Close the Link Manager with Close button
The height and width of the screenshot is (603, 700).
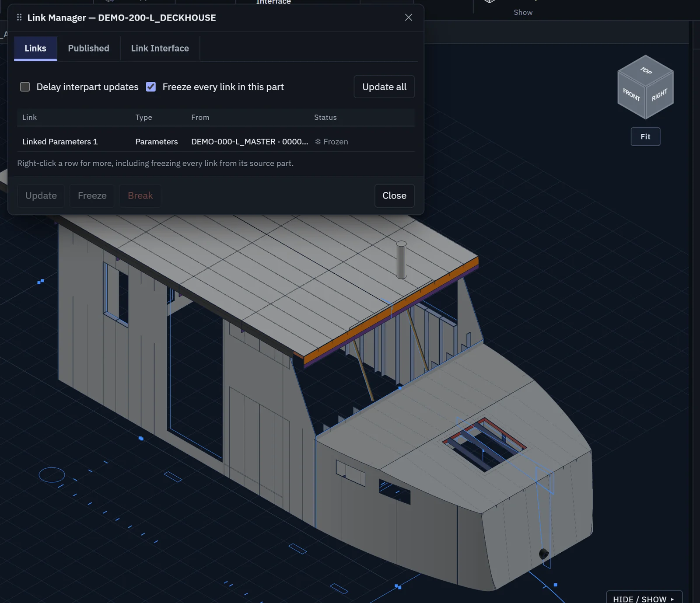click(394, 196)
